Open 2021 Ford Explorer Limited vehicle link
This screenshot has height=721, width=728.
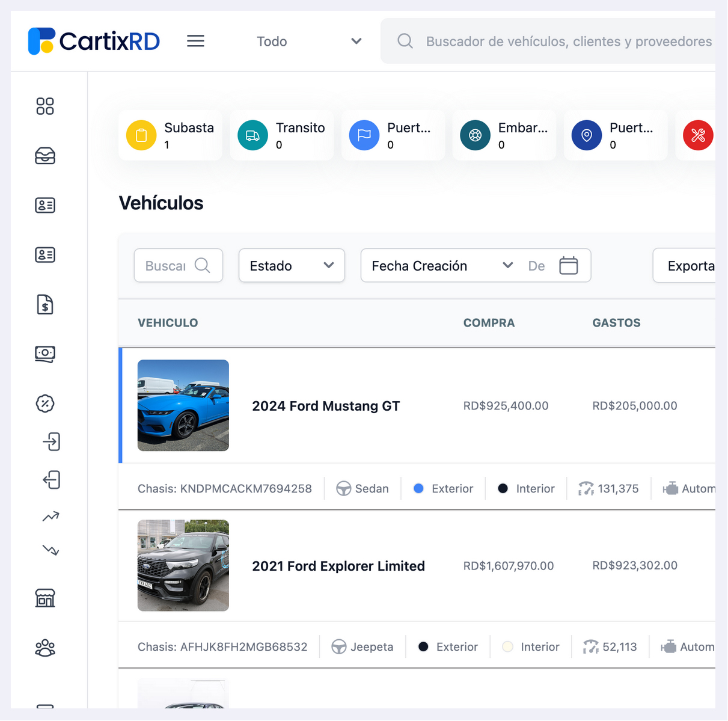click(338, 566)
